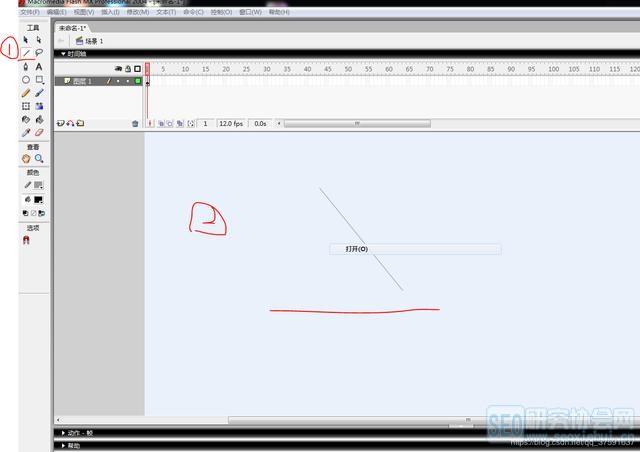Screen dimensions: 640x452
Task: Select the Text tool (A)
Action: tap(39, 66)
